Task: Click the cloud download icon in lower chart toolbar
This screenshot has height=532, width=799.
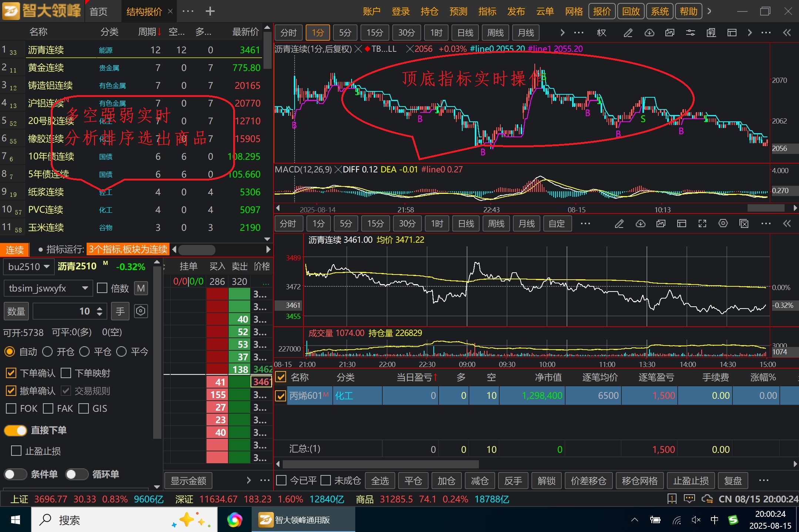Action: pos(640,224)
